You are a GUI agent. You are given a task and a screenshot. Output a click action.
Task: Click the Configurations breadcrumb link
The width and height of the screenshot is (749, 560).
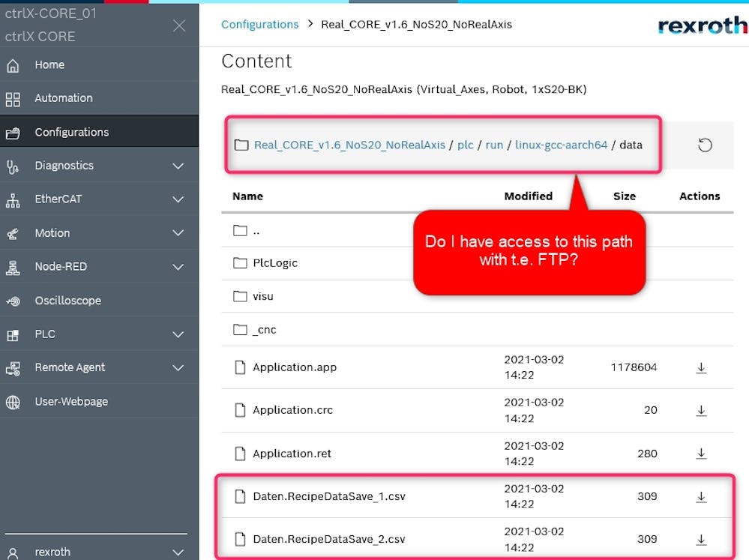coord(259,24)
